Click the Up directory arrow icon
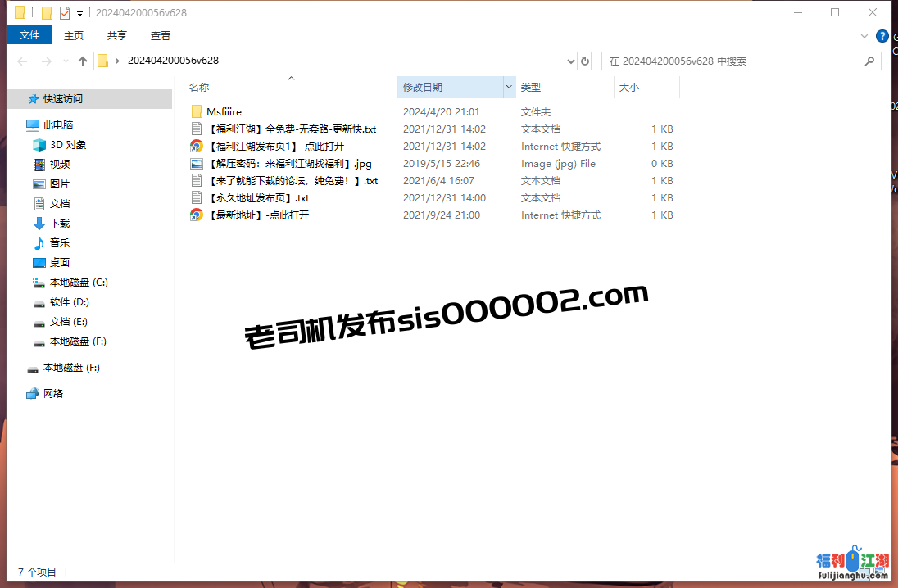898x588 pixels. click(x=83, y=61)
